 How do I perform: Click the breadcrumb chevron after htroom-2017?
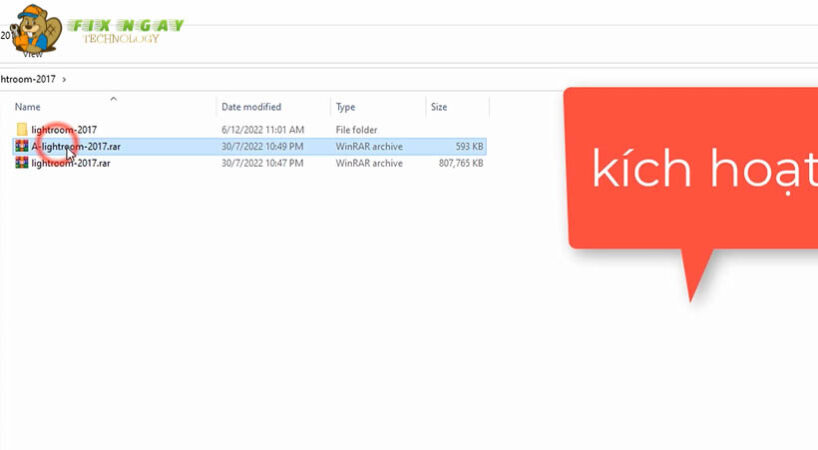pos(64,78)
